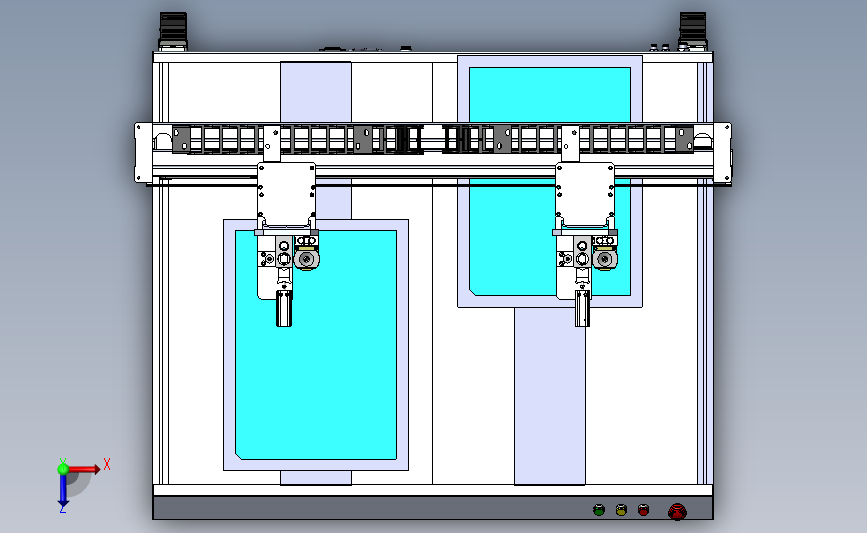Select the gantry beam's left end bracket
The height and width of the screenshot is (533, 867).
[x=144, y=153]
